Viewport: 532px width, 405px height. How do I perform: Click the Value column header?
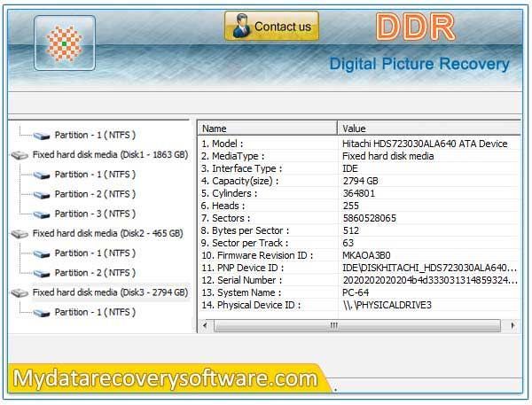point(427,129)
